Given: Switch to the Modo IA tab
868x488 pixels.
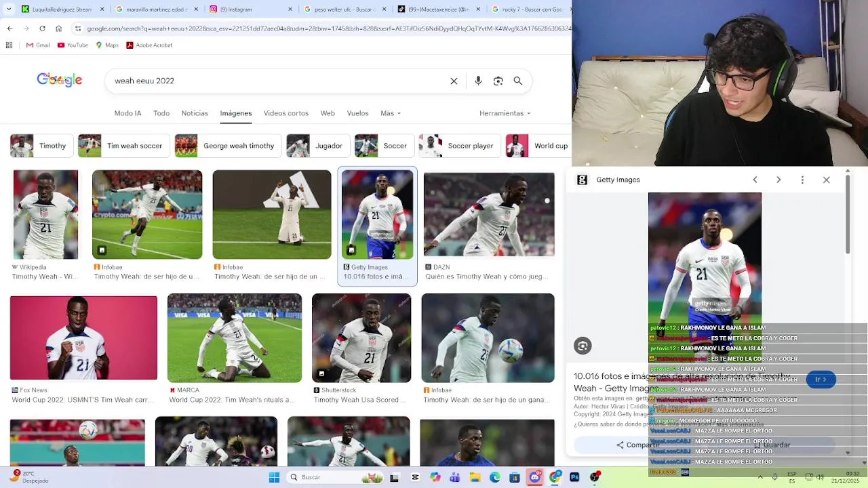Looking at the screenshot, I should (127, 113).
